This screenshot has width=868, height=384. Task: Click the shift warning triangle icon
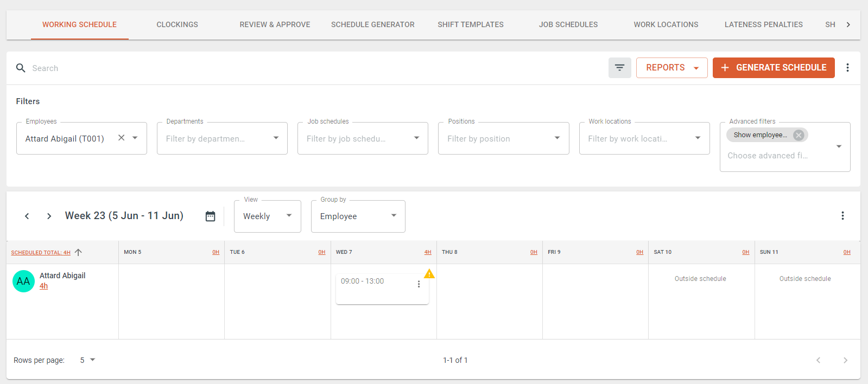pyautogui.click(x=429, y=274)
